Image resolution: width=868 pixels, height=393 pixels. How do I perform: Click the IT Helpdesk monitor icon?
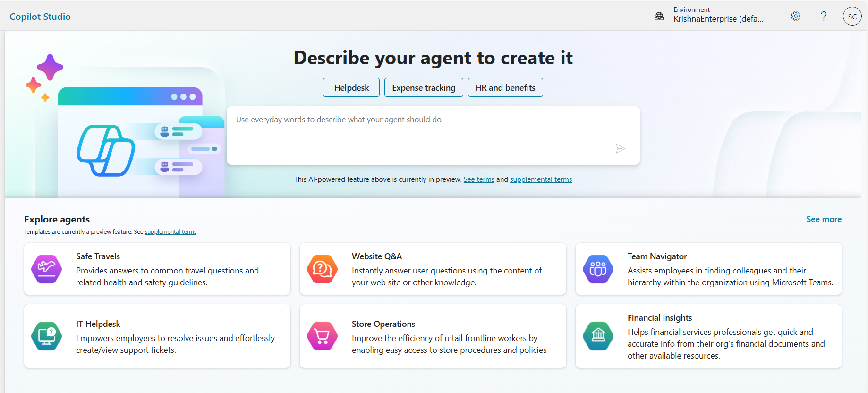[46, 336]
